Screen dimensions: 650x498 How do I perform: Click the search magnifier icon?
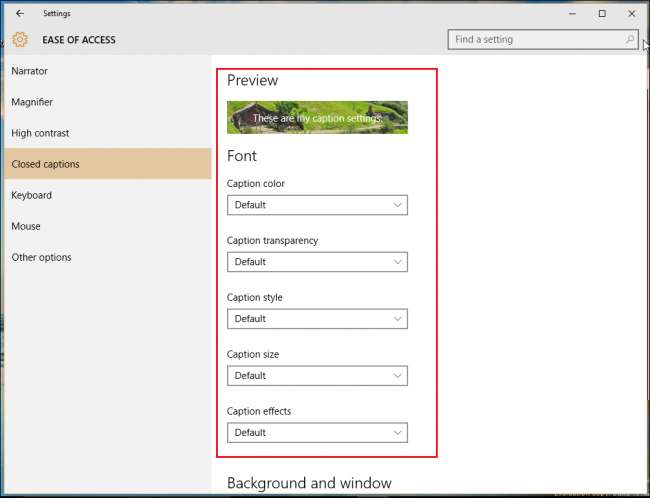point(630,40)
